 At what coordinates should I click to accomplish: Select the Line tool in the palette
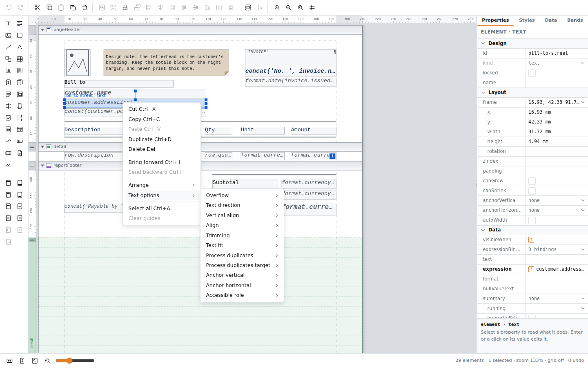point(8,47)
